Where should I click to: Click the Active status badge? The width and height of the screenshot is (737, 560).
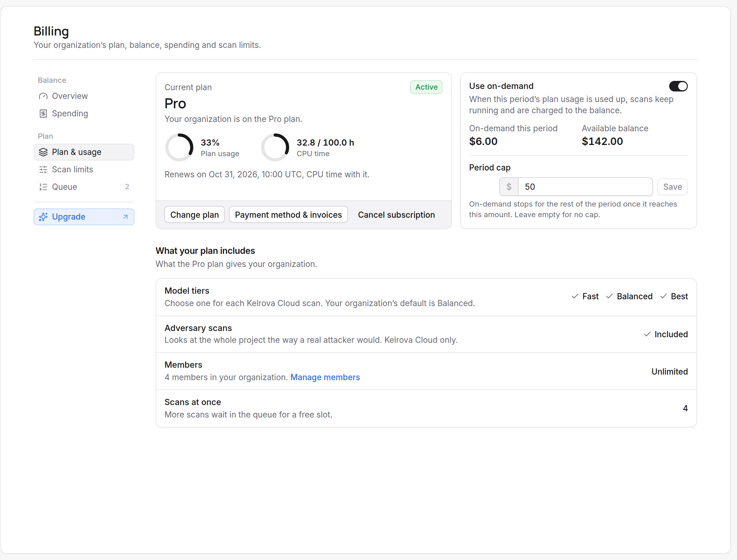(x=426, y=87)
